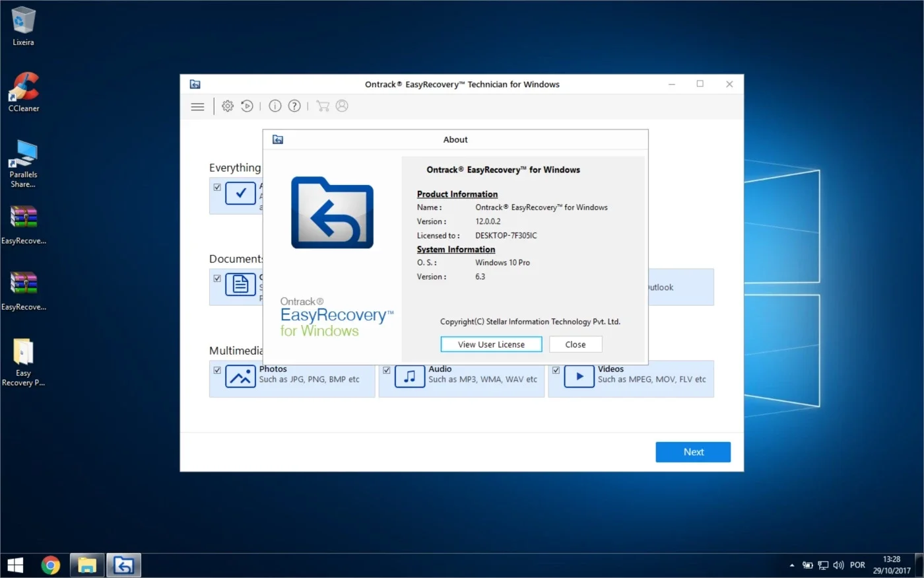Click the power/battery tray icon

807,565
